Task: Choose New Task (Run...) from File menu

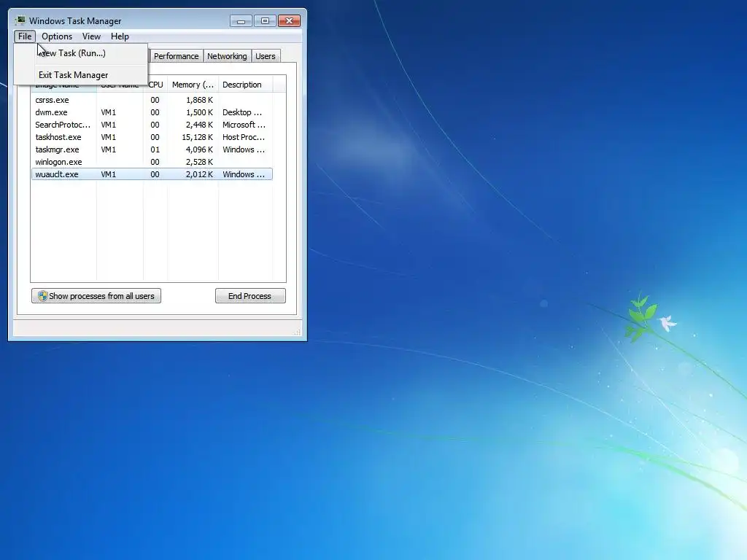Action: (81, 52)
